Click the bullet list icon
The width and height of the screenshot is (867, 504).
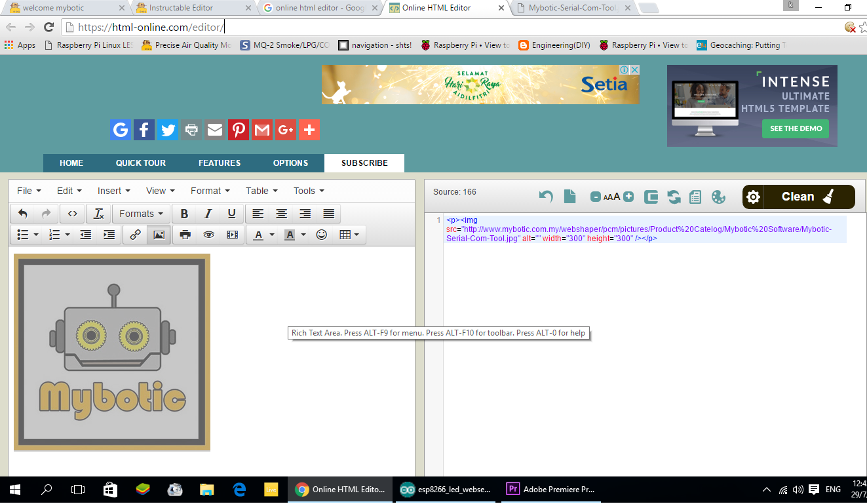click(x=22, y=235)
